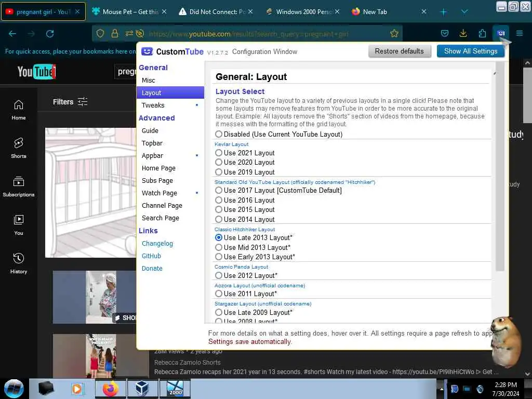Open the Watch Page settings section
The width and height of the screenshot is (532, 399).
click(170, 193)
